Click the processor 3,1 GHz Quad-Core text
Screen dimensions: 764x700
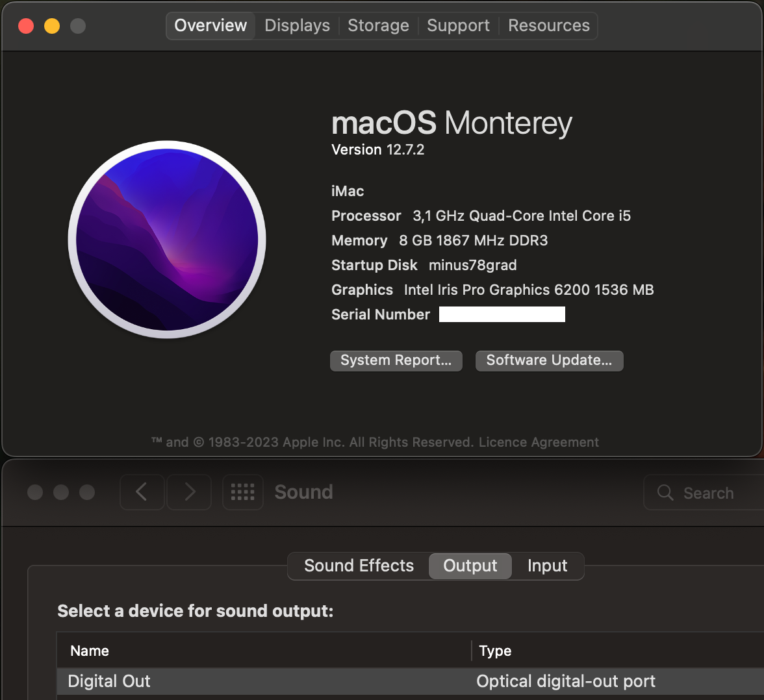point(522,216)
